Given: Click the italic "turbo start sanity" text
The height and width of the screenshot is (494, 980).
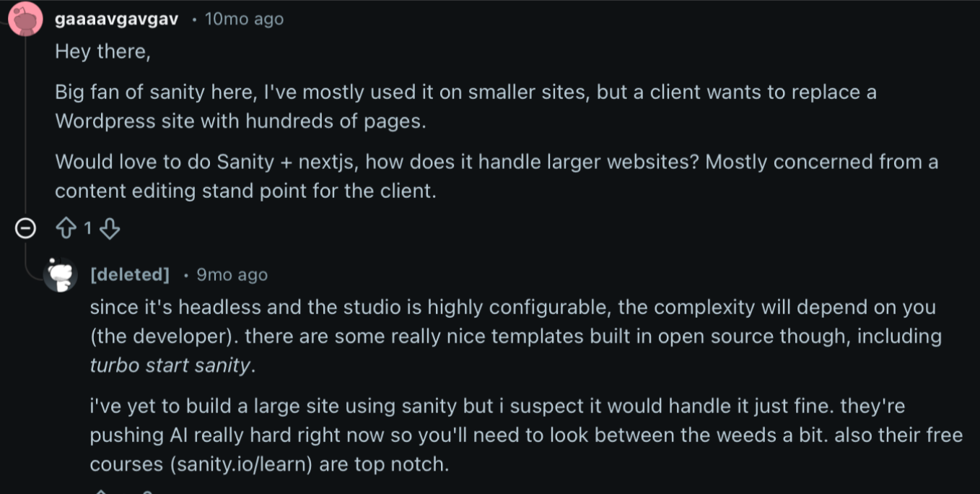Looking at the screenshot, I should (170, 365).
